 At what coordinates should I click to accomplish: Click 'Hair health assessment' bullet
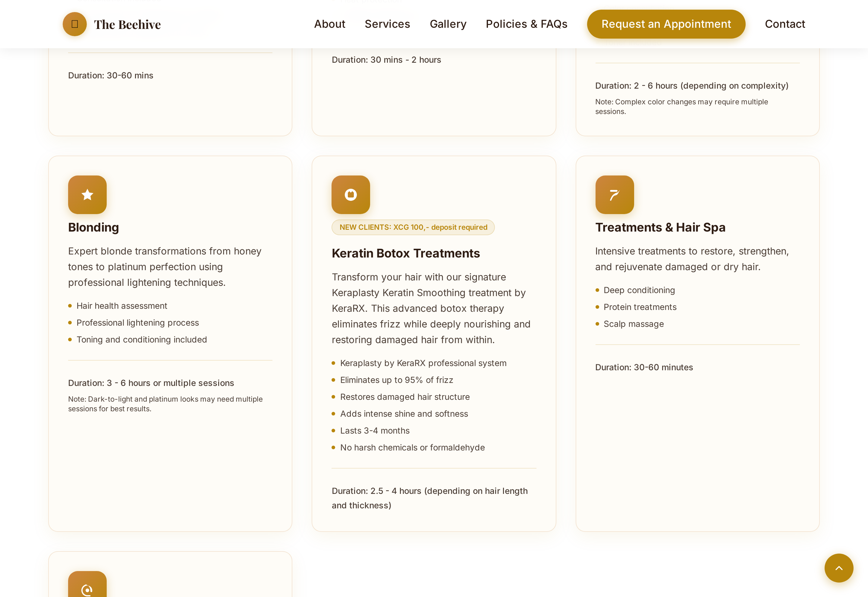[x=122, y=306]
